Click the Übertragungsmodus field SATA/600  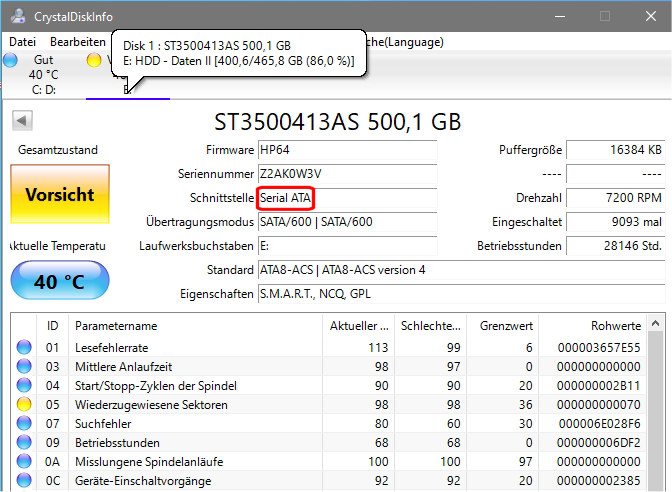click(x=348, y=222)
